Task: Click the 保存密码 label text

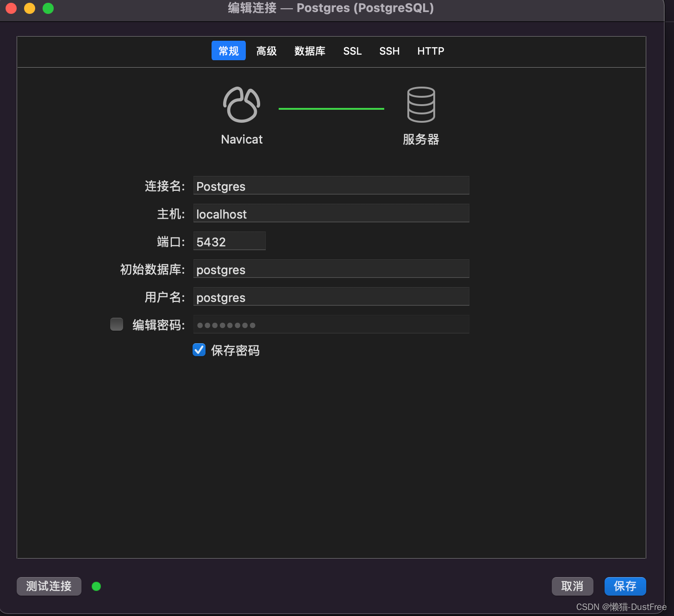Action: pos(235,351)
